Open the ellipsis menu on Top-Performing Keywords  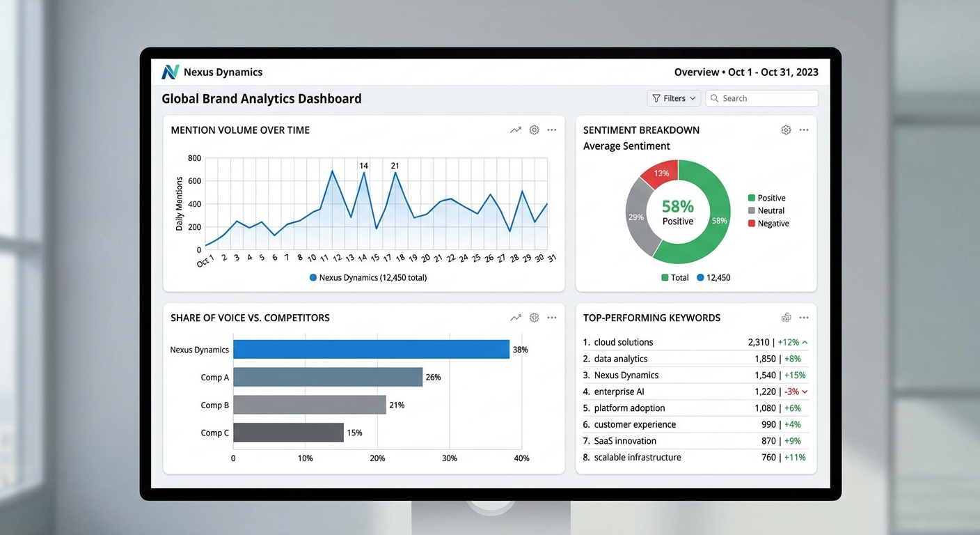(804, 317)
